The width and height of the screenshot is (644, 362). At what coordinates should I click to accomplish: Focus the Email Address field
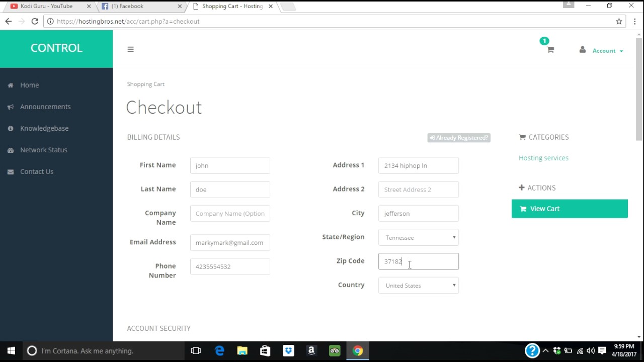click(x=230, y=243)
